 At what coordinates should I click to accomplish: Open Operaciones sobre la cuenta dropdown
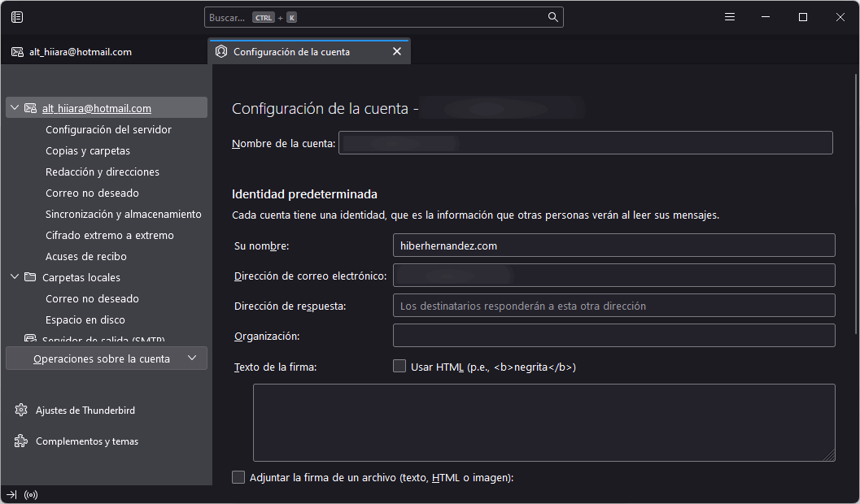coord(107,358)
